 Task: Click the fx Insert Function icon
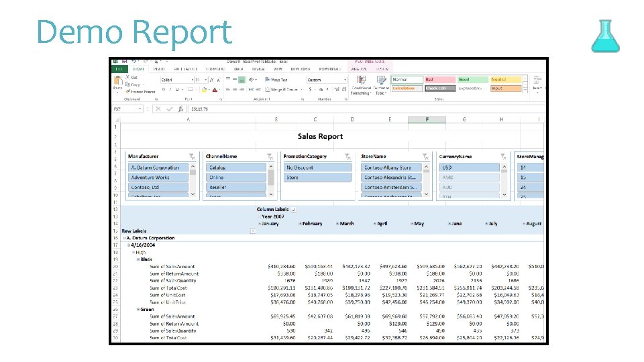(x=180, y=109)
